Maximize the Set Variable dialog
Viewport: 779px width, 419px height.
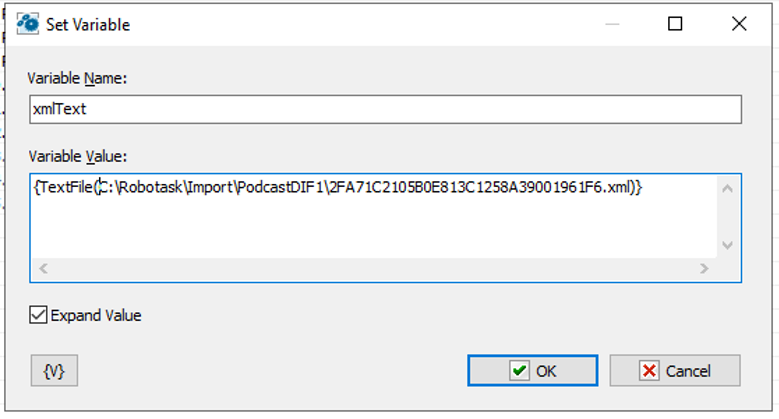[x=675, y=24]
